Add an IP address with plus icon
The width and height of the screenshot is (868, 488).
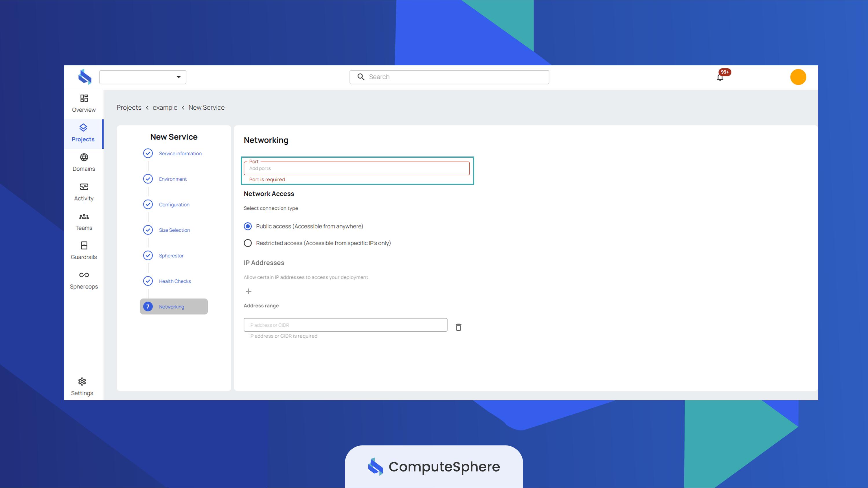[249, 291]
